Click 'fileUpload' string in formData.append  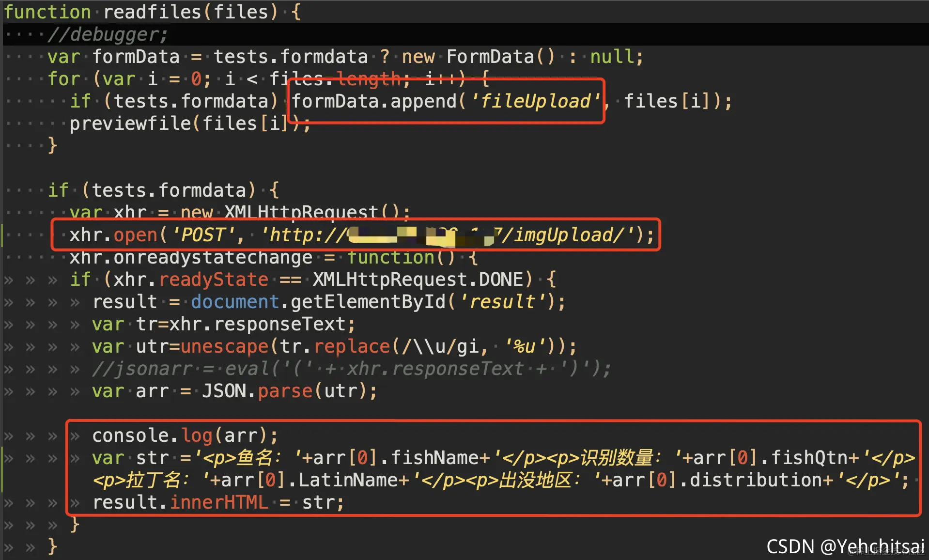pos(536,101)
